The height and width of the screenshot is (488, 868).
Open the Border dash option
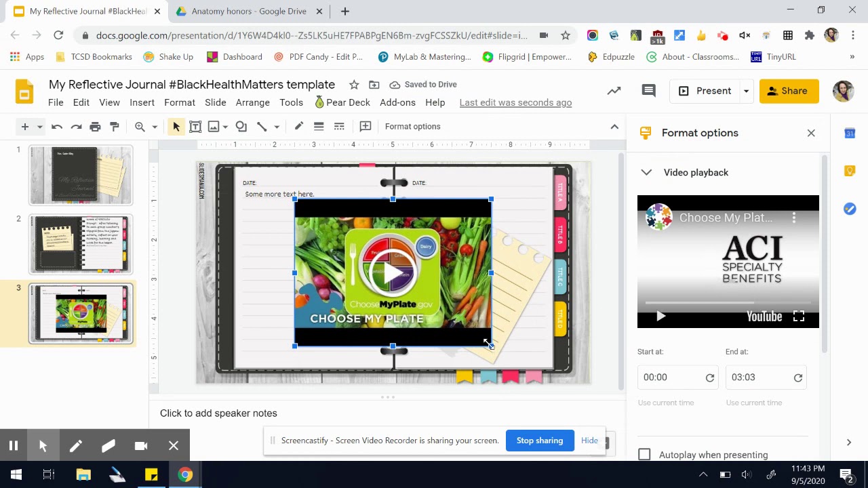coord(339,127)
